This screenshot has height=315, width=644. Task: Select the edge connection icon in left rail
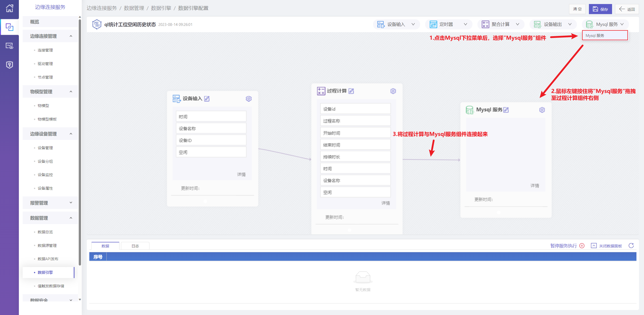[x=9, y=27]
